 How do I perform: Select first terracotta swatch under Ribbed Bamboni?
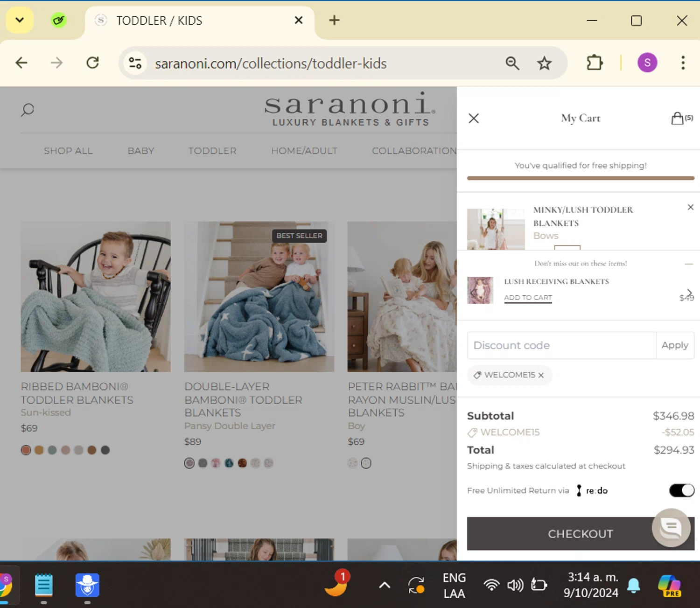tap(26, 450)
